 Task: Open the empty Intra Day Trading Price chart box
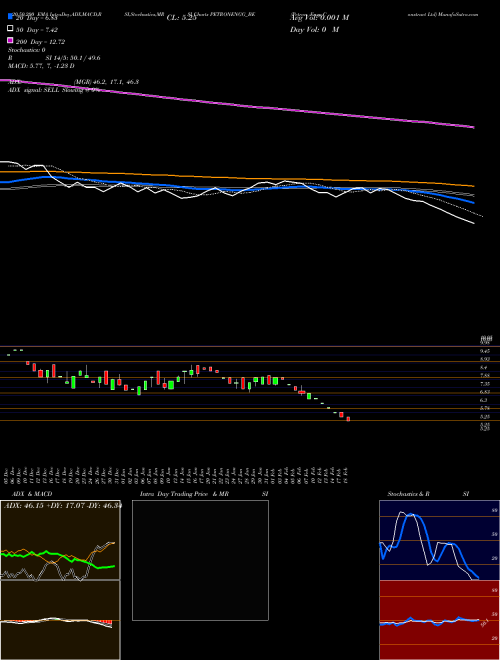[200, 560]
